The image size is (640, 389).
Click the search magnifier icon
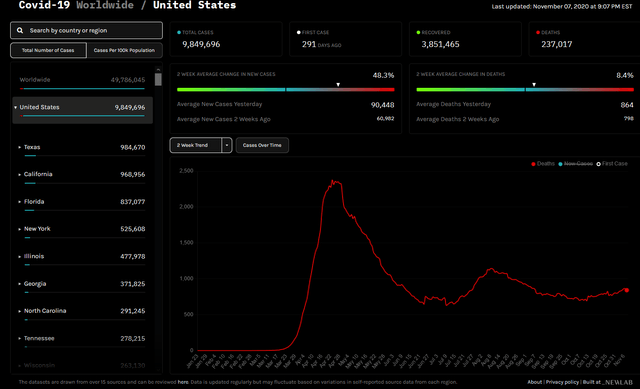[20, 31]
